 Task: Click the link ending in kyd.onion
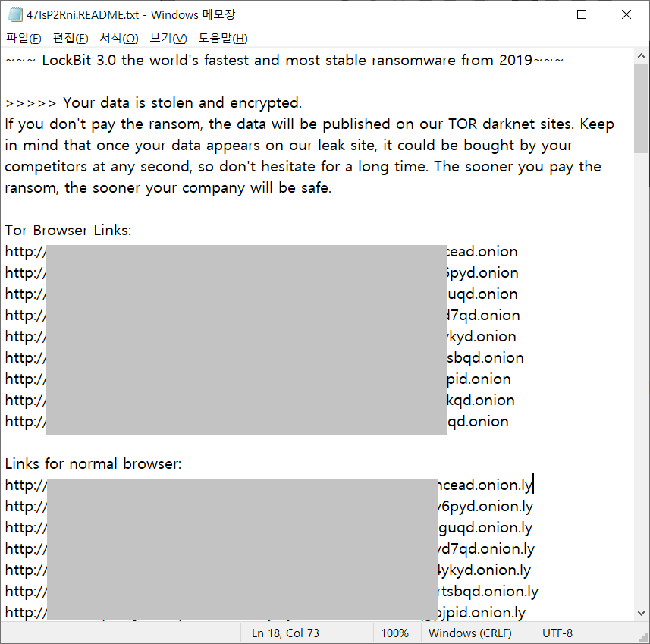261,336
